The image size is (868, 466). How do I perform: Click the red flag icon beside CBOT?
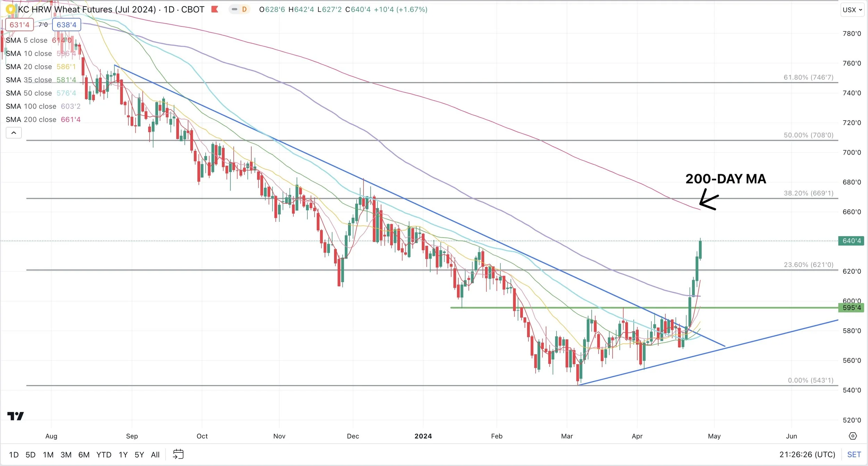(x=215, y=9)
